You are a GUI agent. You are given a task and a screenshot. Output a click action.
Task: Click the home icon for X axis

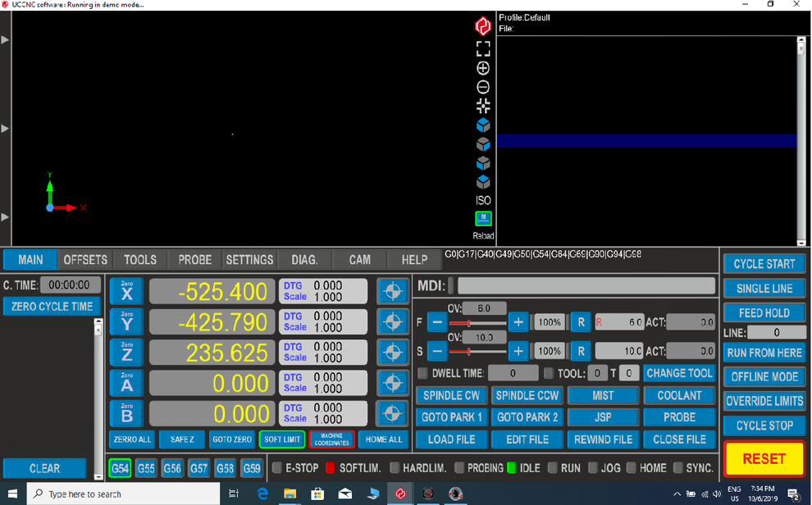(x=392, y=291)
